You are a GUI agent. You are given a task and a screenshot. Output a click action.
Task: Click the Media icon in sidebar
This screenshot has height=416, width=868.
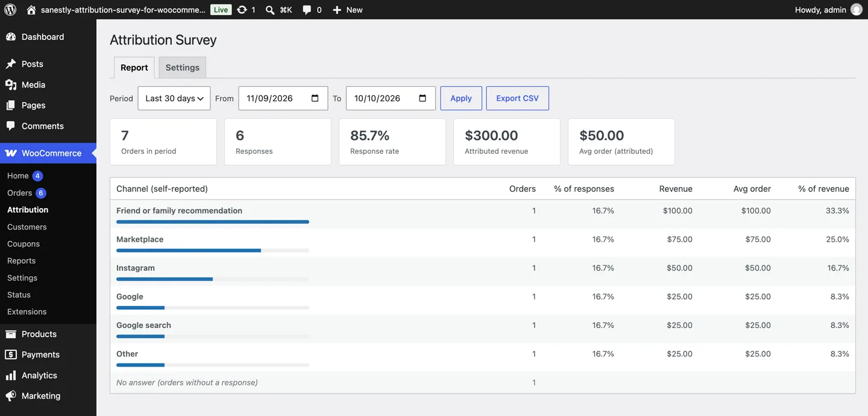(x=11, y=85)
